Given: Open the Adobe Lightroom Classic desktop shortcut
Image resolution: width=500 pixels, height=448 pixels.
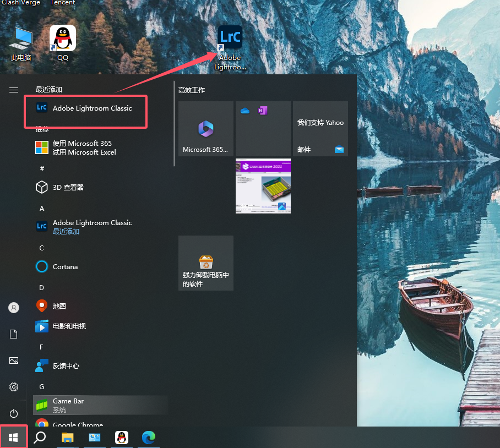Looking at the screenshot, I should click(230, 48).
